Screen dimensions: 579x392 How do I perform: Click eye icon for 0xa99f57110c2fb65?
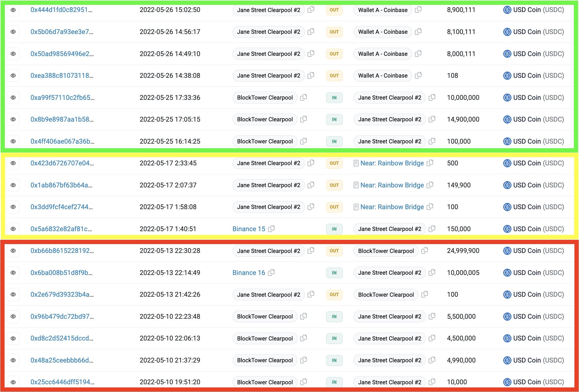[x=13, y=98]
